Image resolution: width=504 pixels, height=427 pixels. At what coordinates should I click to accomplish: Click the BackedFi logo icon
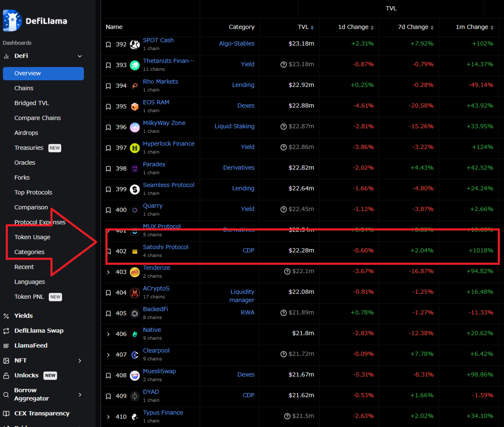pyautogui.click(x=135, y=313)
